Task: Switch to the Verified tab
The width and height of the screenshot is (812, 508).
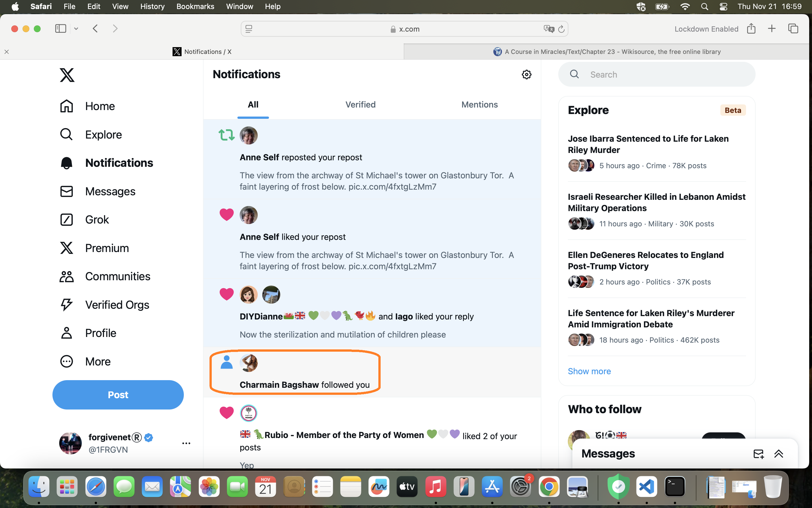Action: click(360, 104)
